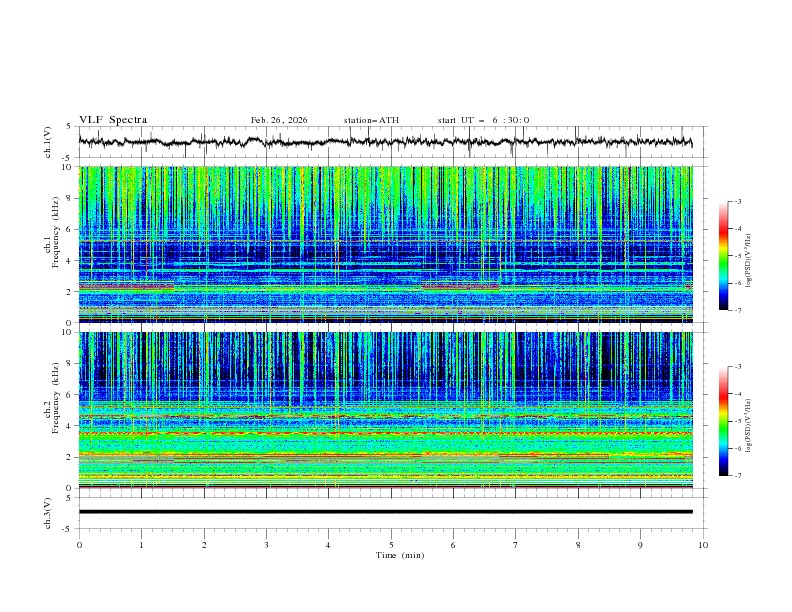Click the 'start UT = 6:30:0' label
Viewport: 792px width, 612px height.
point(483,120)
